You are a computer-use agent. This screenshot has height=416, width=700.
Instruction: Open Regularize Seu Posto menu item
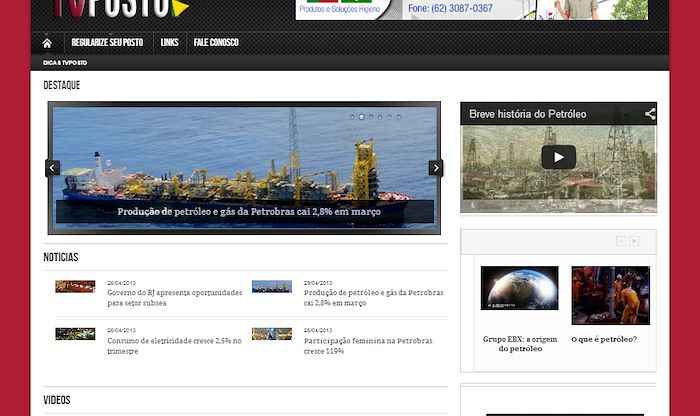(107, 42)
